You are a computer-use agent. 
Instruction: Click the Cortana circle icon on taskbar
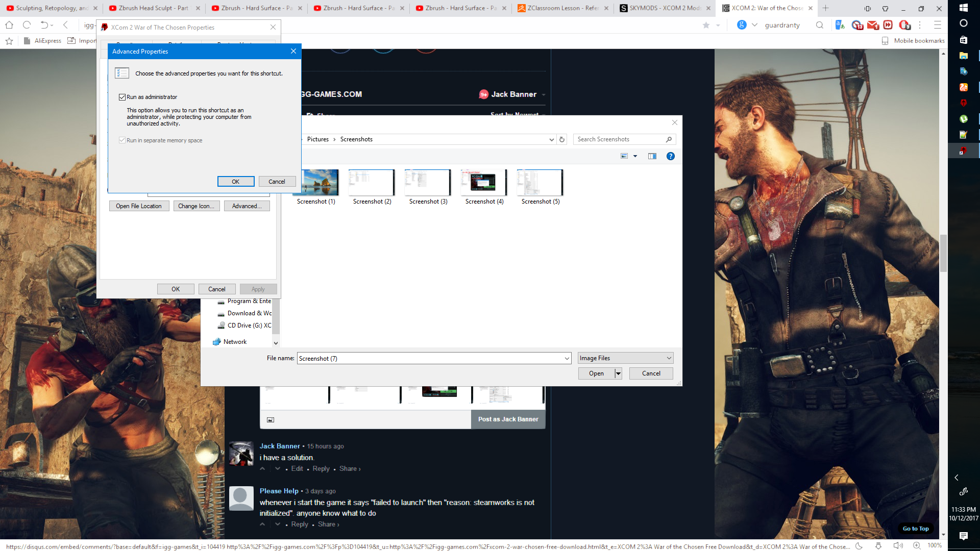point(964,23)
